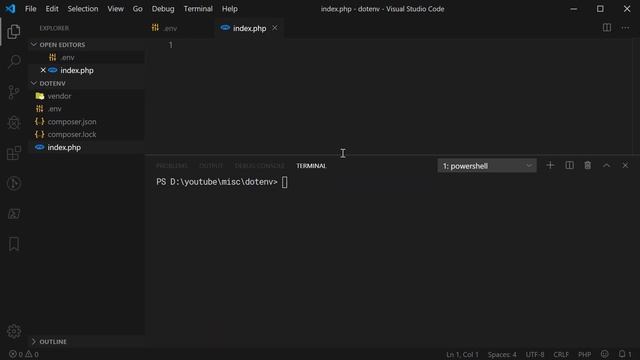Image resolution: width=640 pixels, height=360 pixels.
Task: Add a new terminal with plus icon
Action: coord(550,165)
